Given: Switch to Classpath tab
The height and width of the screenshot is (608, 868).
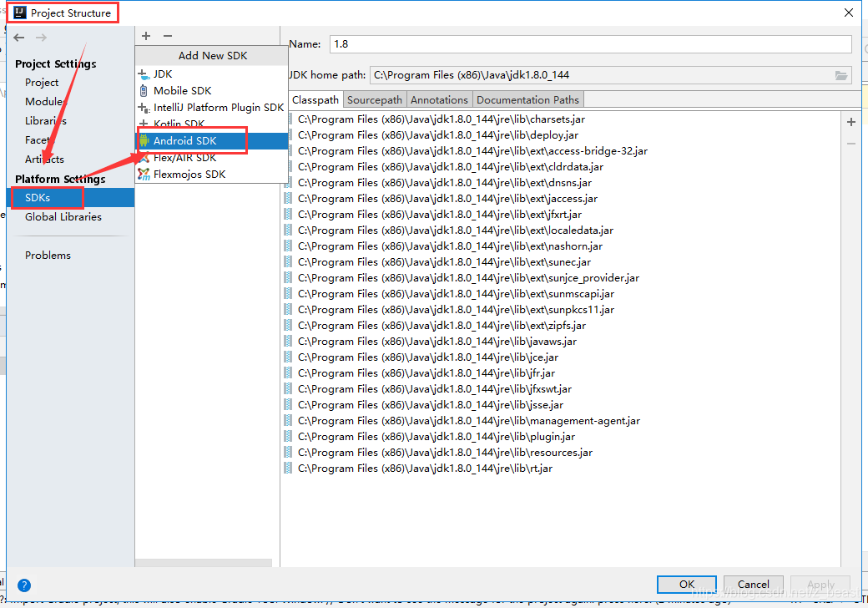Looking at the screenshot, I should (315, 100).
